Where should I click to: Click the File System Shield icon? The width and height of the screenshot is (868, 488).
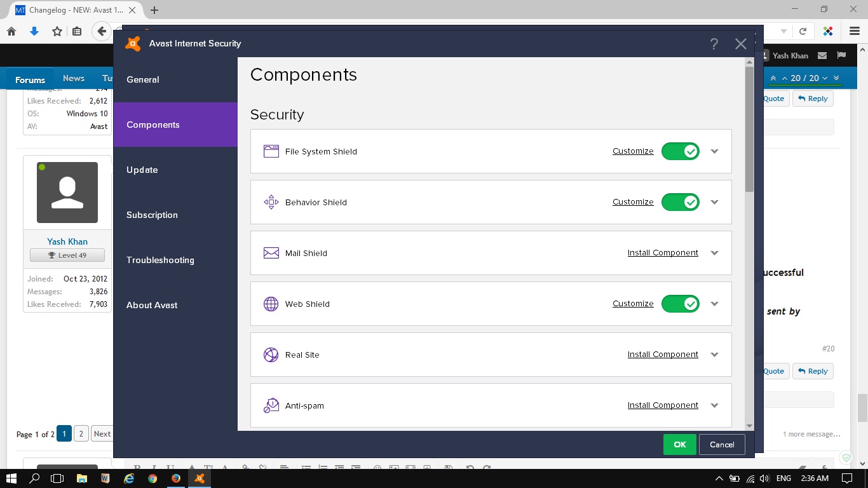[x=271, y=151]
